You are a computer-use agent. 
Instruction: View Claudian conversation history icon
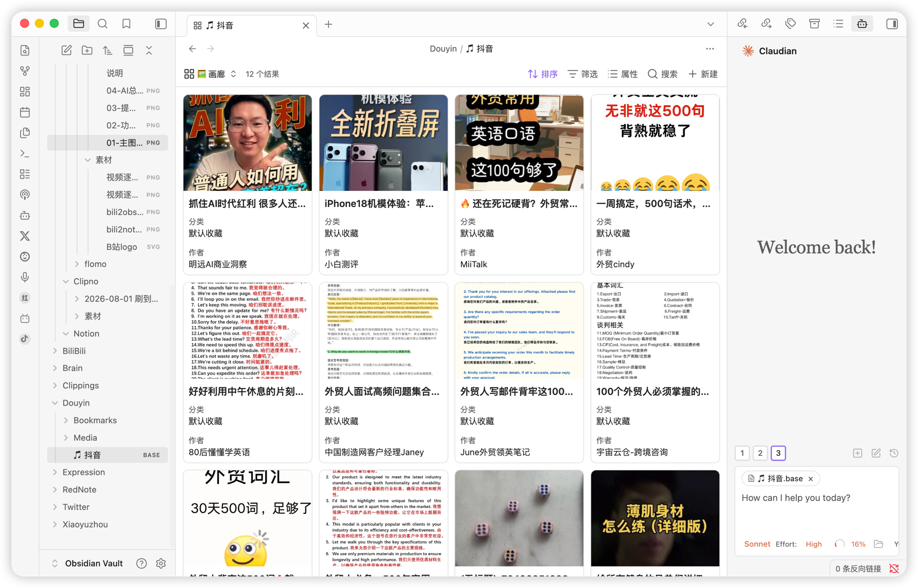894,454
